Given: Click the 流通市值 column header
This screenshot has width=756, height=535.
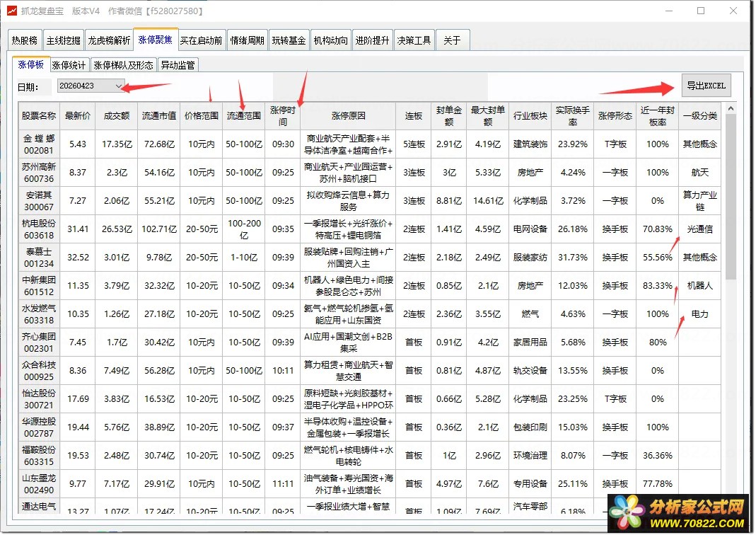Looking at the screenshot, I should [x=159, y=116].
